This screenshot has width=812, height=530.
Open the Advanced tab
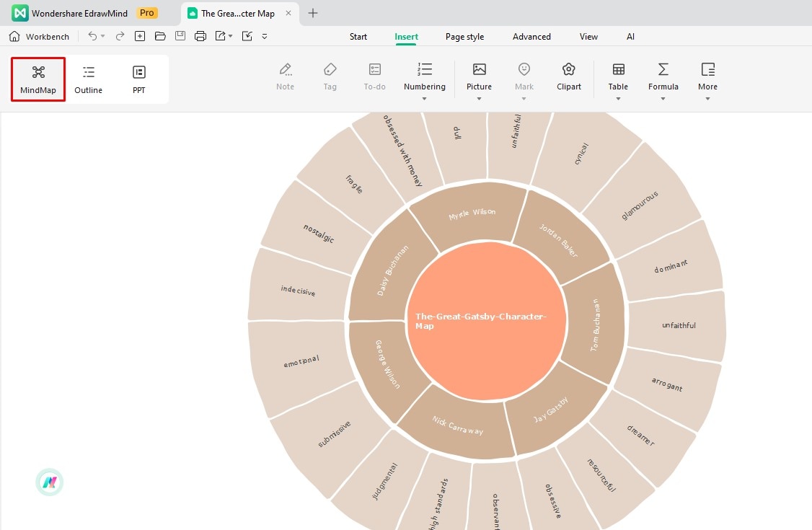pyautogui.click(x=532, y=37)
